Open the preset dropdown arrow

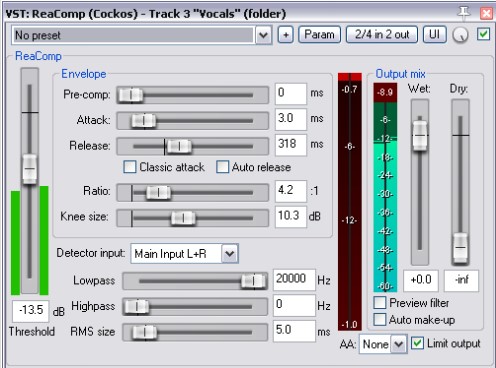[x=263, y=35]
